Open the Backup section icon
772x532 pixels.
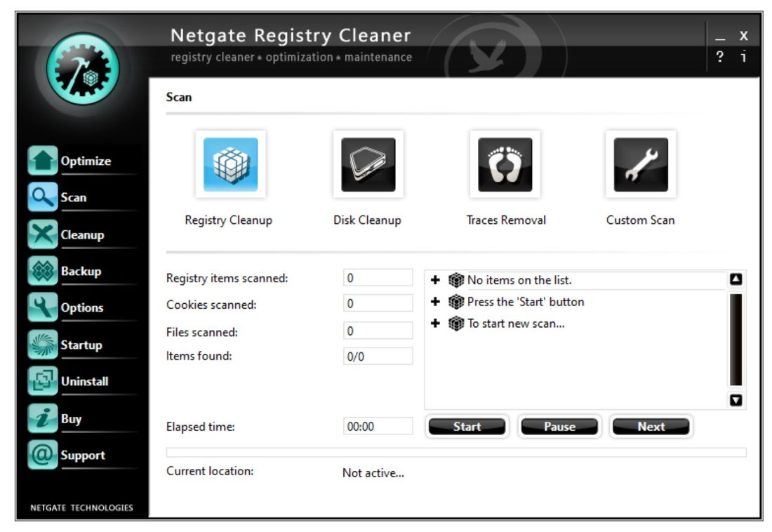pos(44,271)
